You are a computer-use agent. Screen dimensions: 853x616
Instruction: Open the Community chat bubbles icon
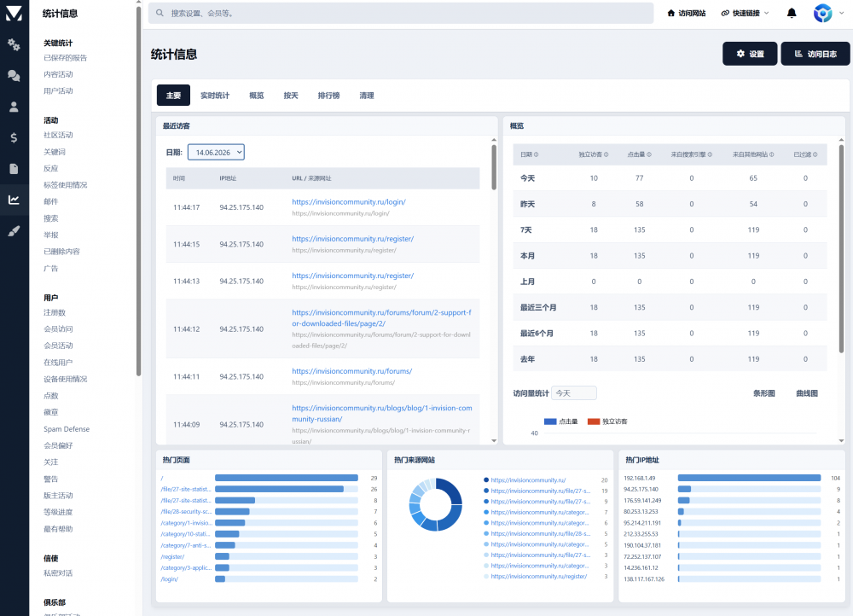pyautogui.click(x=15, y=76)
